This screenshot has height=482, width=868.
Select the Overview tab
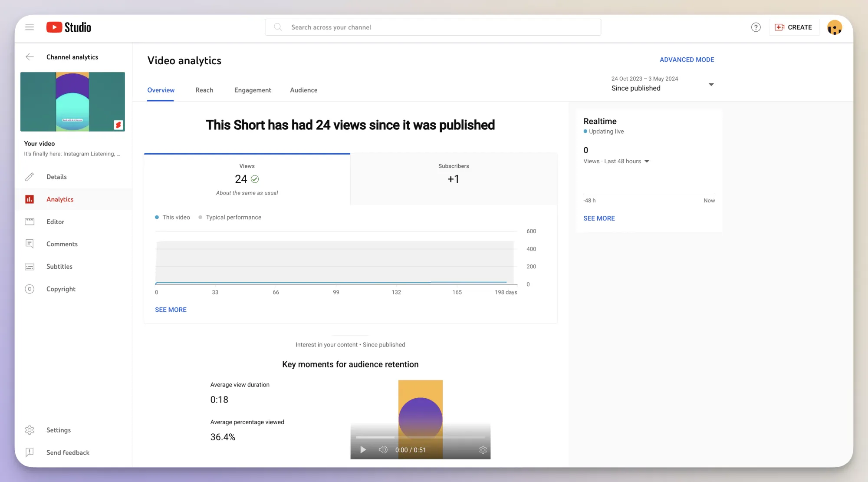coord(160,90)
